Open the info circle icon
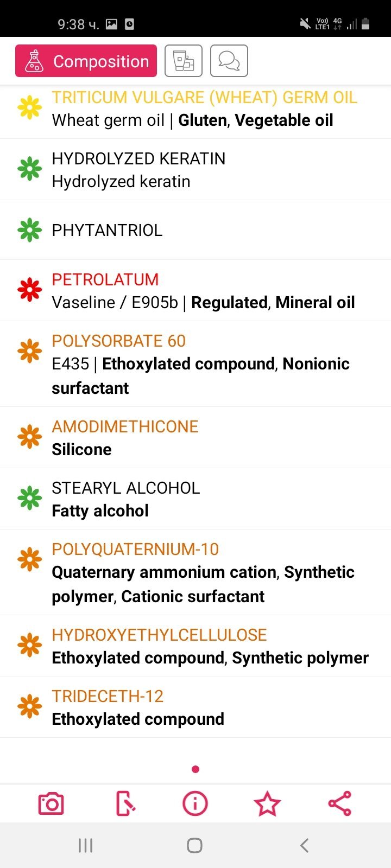391x868 pixels. coord(195,803)
